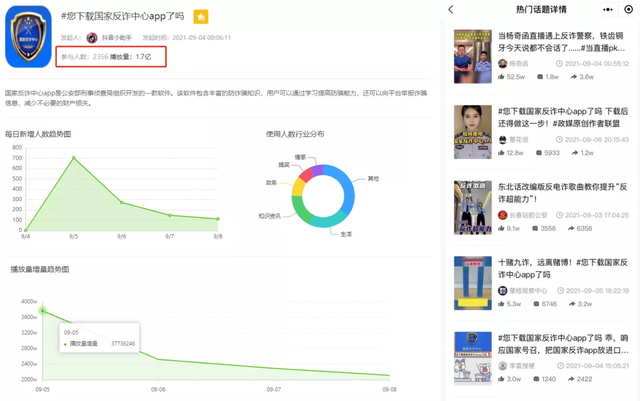
Task: Click the 播放量增量趋势图 chart title
Action: [40, 270]
